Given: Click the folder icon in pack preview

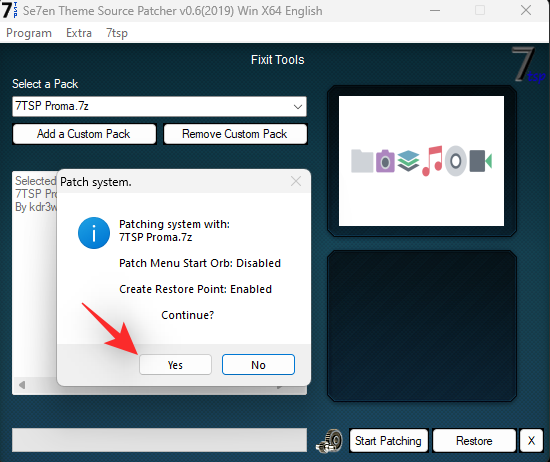Looking at the screenshot, I should 362,161.
